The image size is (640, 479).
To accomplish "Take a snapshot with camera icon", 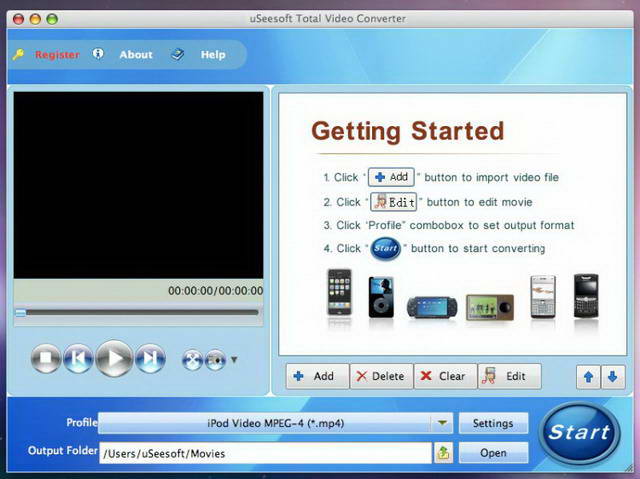I will click(216, 360).
